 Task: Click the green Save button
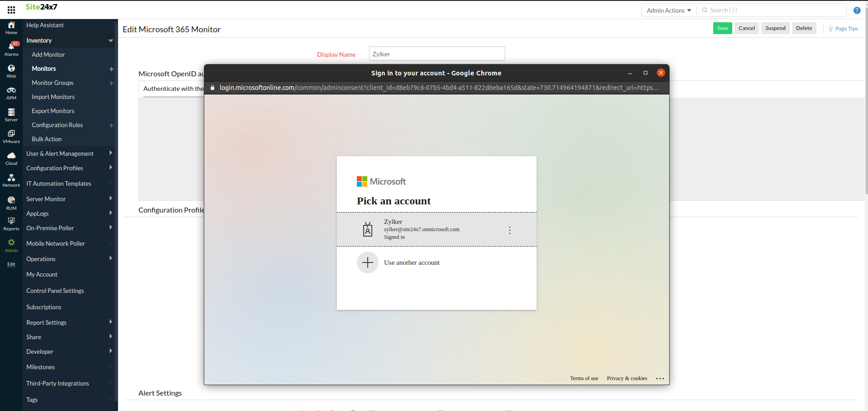point(722,28)
